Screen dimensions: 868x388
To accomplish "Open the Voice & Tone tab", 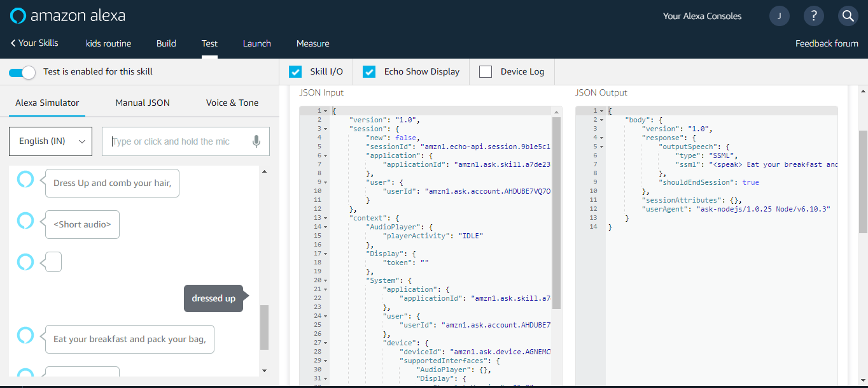I will point(232,103).
